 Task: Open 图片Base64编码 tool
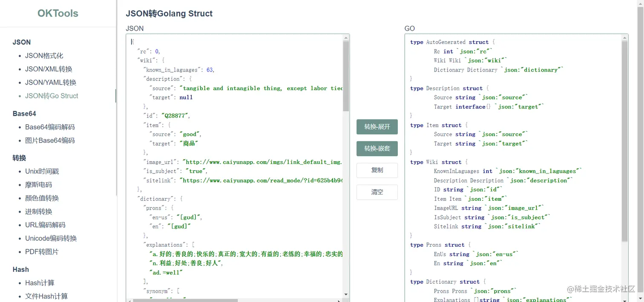(50, 140)
